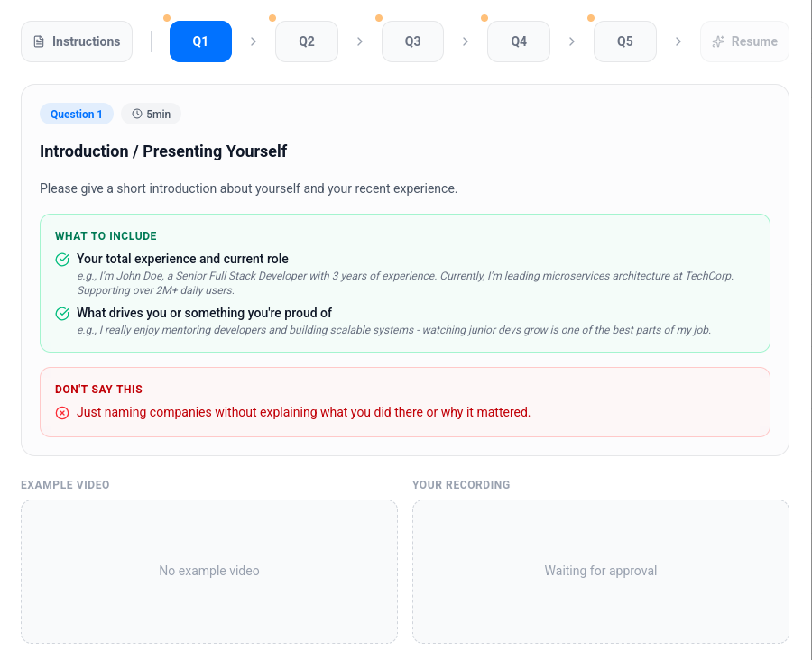Click the chevron arrow between Q1 and Q2

254,41
